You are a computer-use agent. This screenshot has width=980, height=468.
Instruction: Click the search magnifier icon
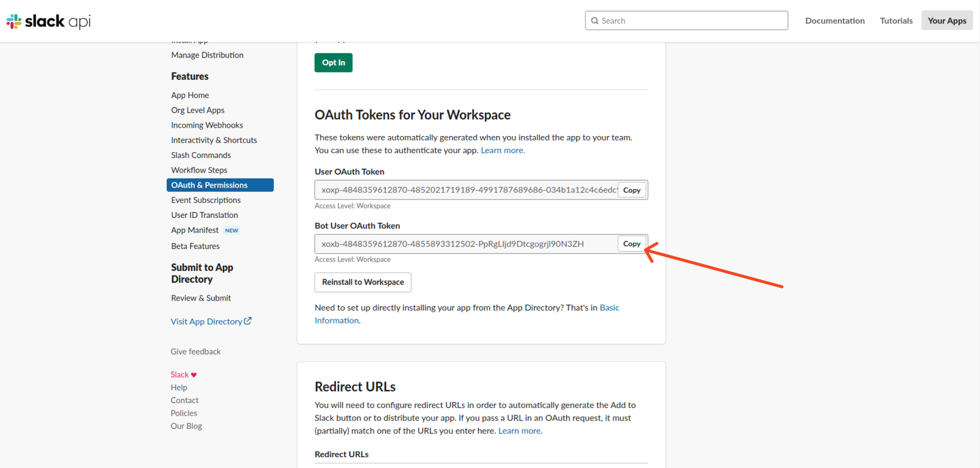(595, 21)
